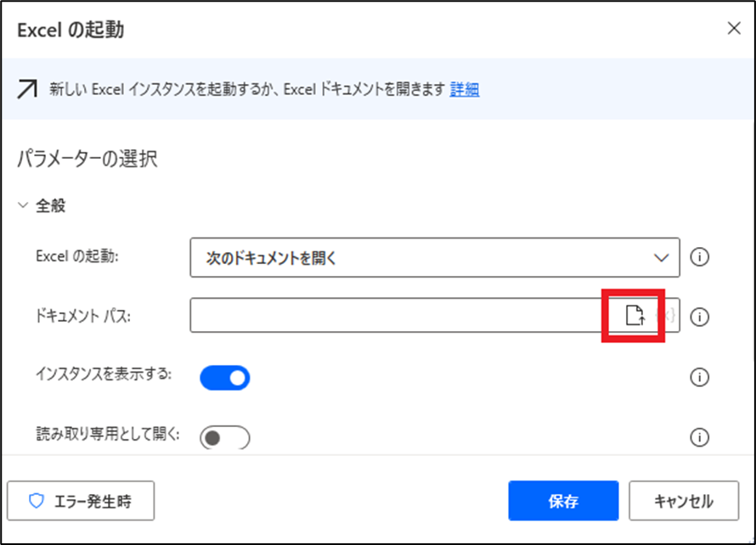Show info for 読み取り専用として開く
Viewport: 756px width, 545px height.
(x=699, y=437)
